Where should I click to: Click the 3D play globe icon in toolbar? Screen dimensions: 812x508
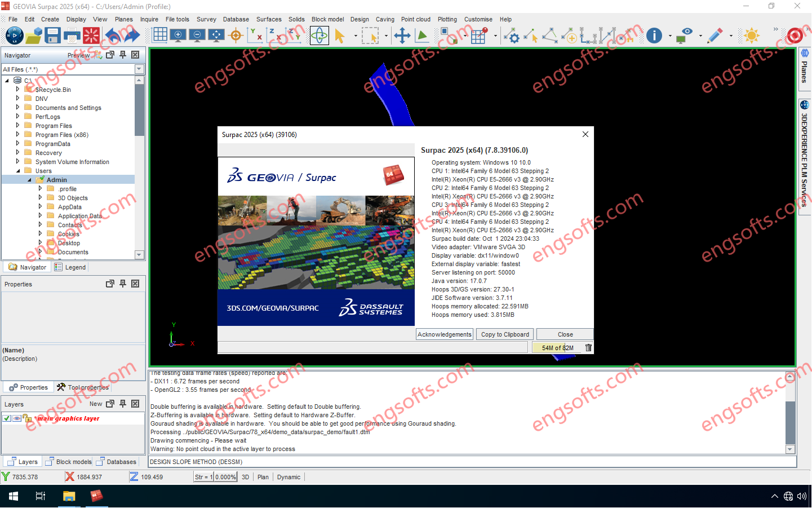tap(14, 36)
